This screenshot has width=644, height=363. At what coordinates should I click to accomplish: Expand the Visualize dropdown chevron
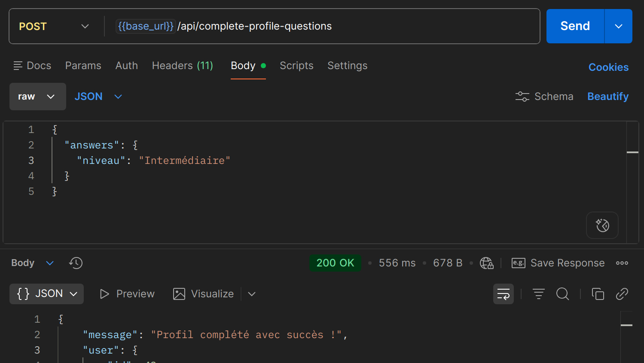(x=252, y=294)
